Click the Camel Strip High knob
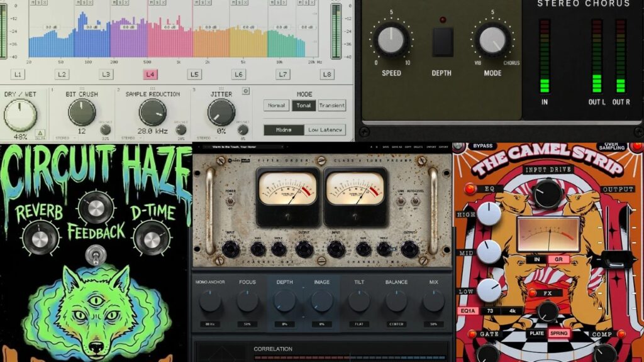 coord(489,214)
